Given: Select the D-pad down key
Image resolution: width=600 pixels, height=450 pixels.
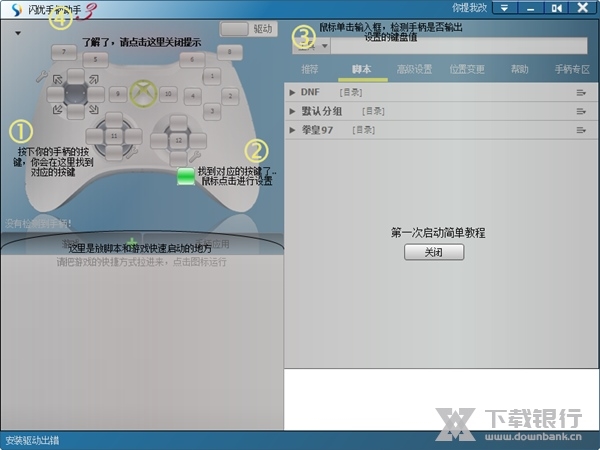Looking at the screenshot, I should tap(76, 111).
